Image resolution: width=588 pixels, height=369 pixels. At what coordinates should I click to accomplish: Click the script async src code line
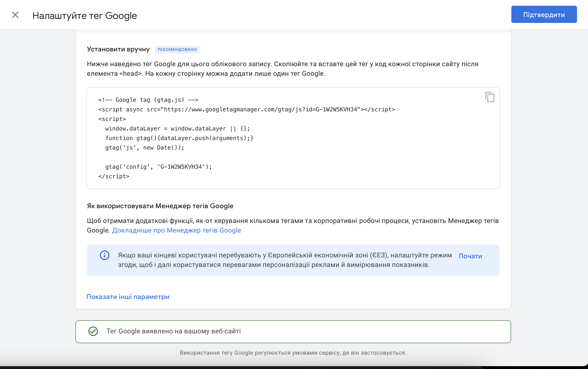point(246,109)
